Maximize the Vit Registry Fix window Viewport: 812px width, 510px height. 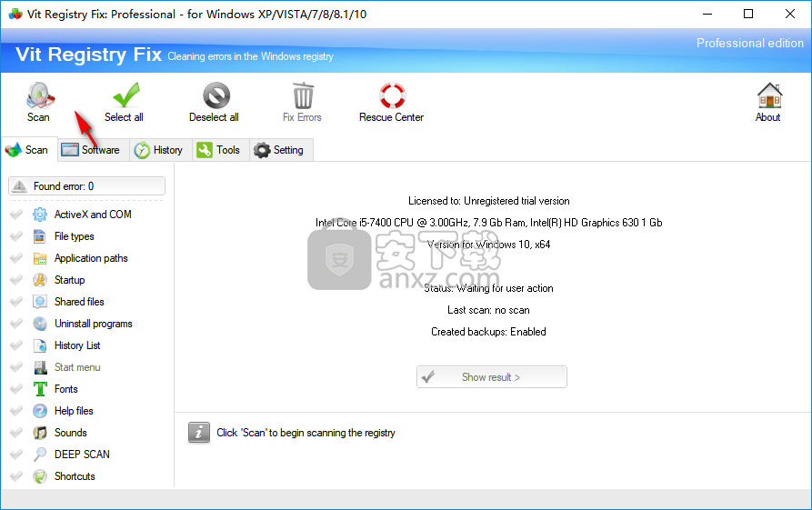point(748,14)
